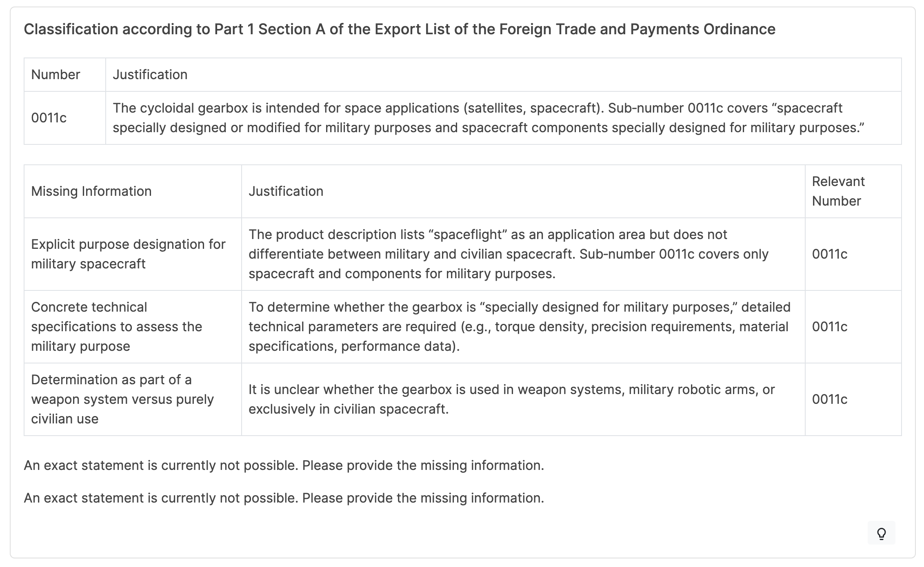Click the Explicit purpose designation cell
Image resolution: width=924 pixels, height=567 pixels.
[128, 254]
